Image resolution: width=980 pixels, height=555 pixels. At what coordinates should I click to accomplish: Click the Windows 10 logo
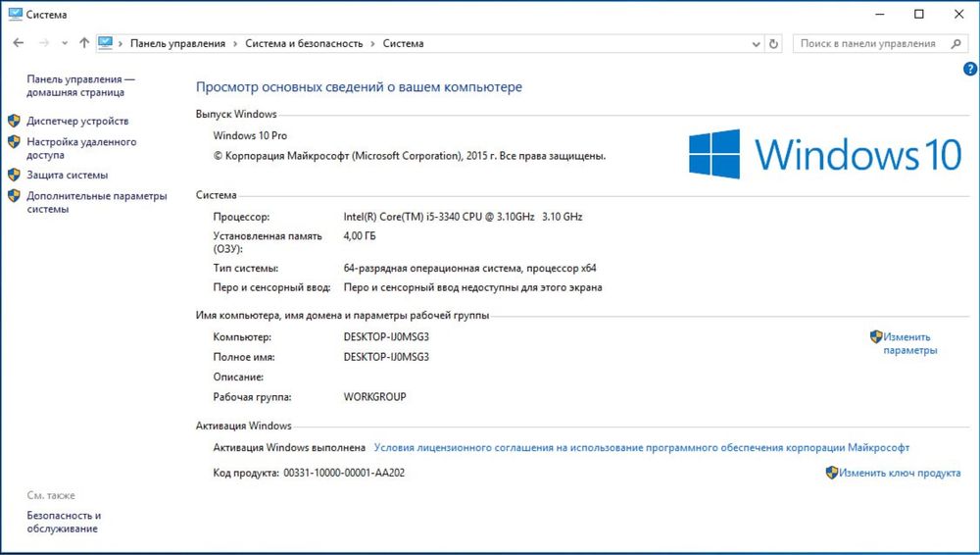(x=825, y=154)
